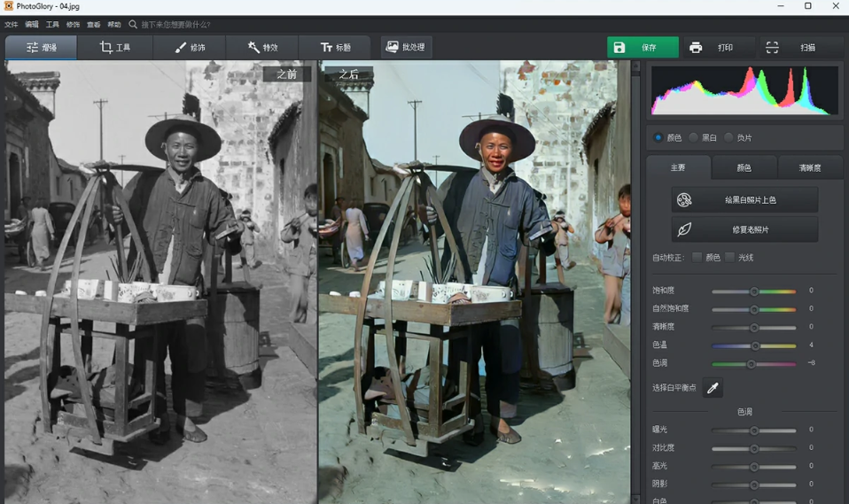Open 批处理 batch processing

pos(406,47)
